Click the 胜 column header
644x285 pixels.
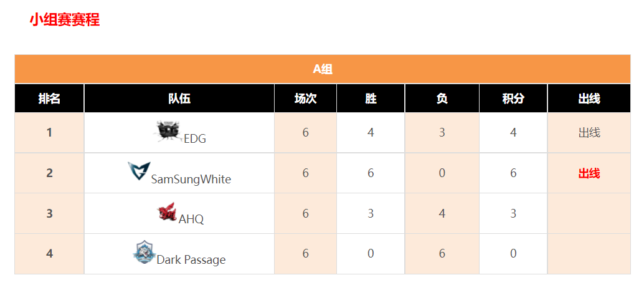click(x=371, y=99)
